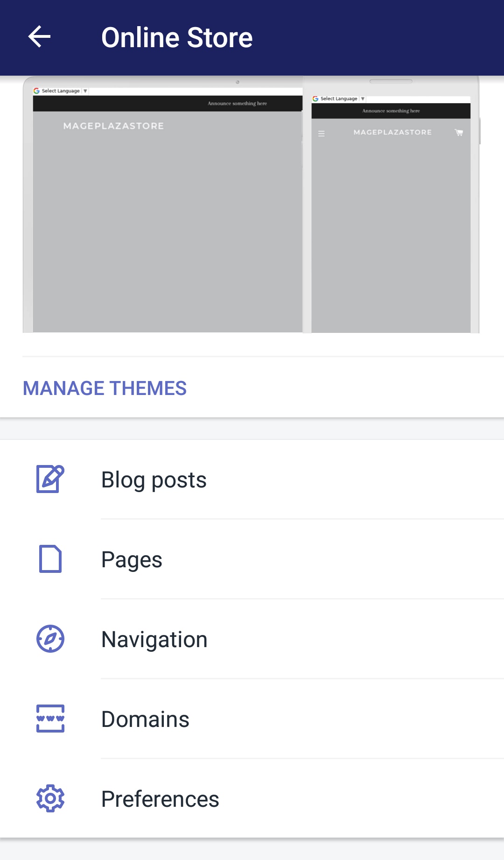Open the Blog posts menu item
This screenshot has width=504, height=860.
(x=252, y=479)
